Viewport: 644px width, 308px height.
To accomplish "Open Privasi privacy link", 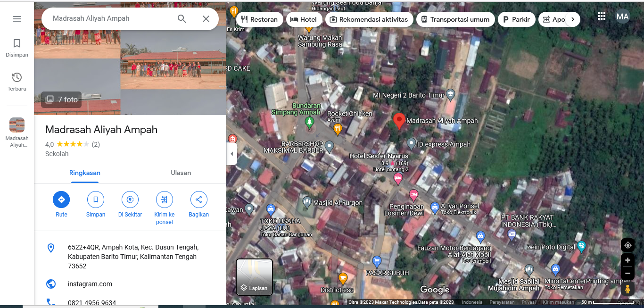I will (528, 302).
